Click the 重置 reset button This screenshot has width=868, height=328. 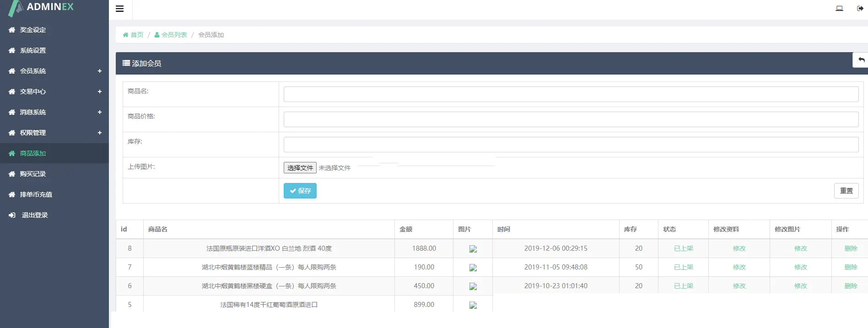(x=846, y=191)
